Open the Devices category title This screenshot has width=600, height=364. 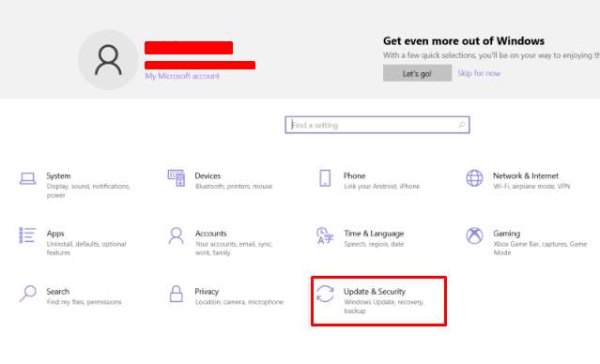(208, 175)
